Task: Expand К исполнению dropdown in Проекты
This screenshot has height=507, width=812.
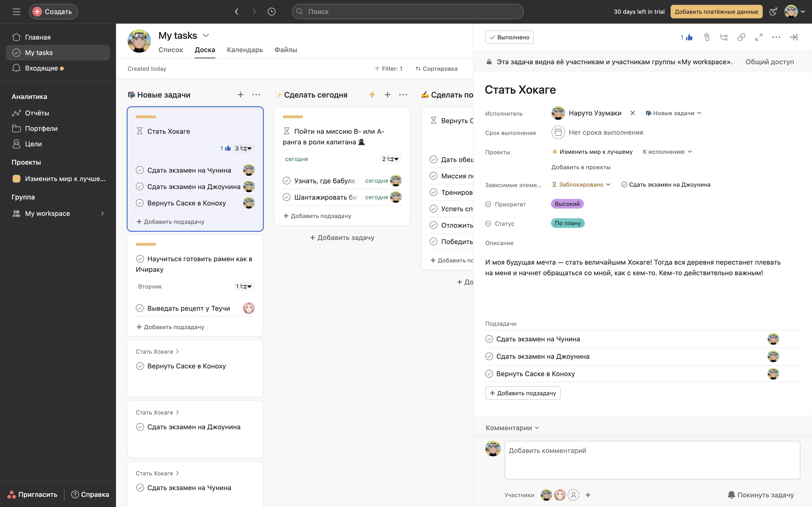Action: 667,152
